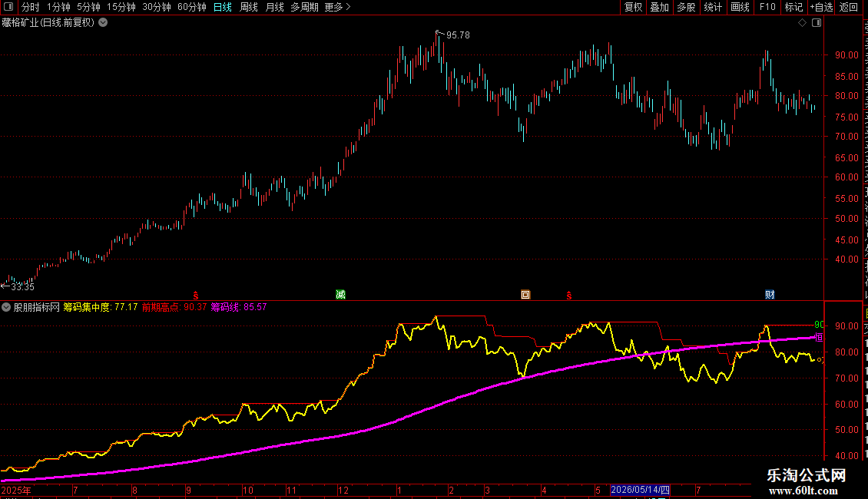Switch to the 周线 weekly period tab

pyautogui.click(x=249, y=7)
